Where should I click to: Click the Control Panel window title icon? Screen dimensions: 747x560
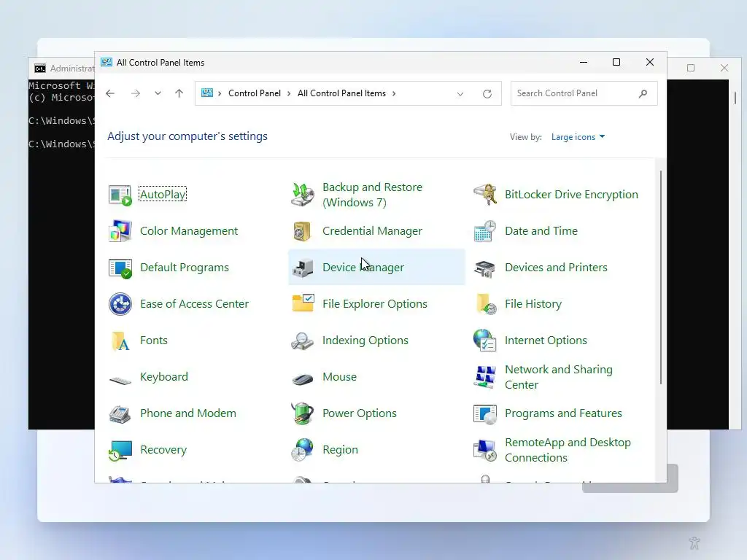(x=107, y=63)
